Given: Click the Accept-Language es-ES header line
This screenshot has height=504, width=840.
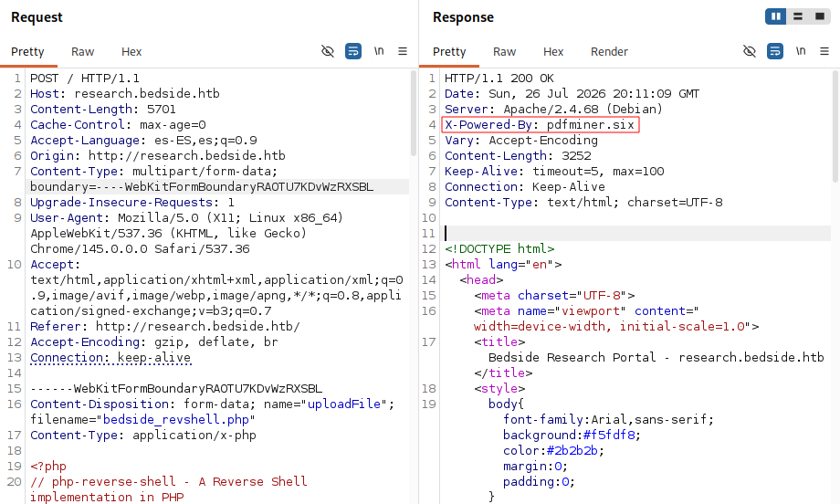Looking at the screenshot, I should click(x=143, y=141).
